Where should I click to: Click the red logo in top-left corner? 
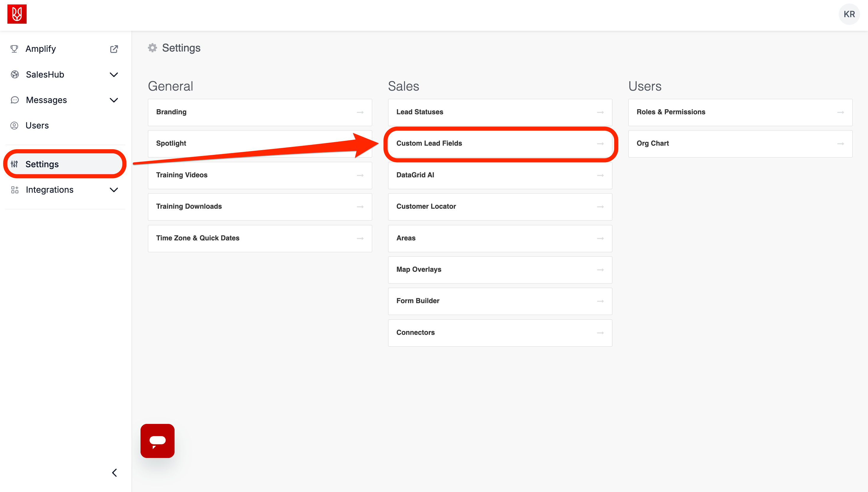click(17, 14)
